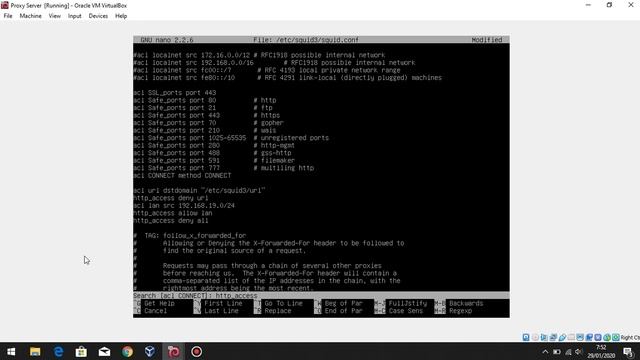The height and width of the screenshot is (360, 640).
Task: Click the 'FullJstify' nano shortcut
Action: (407, 303)
